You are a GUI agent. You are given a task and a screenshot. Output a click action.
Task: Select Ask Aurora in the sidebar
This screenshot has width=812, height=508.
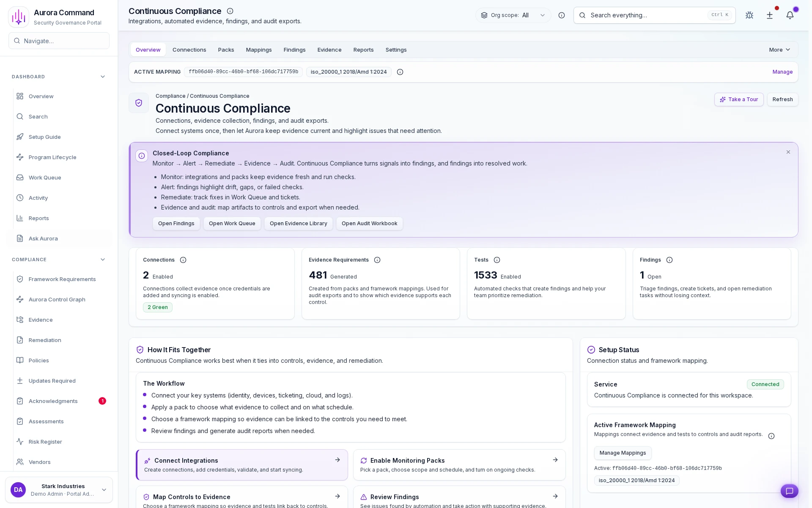click(43, 238)
